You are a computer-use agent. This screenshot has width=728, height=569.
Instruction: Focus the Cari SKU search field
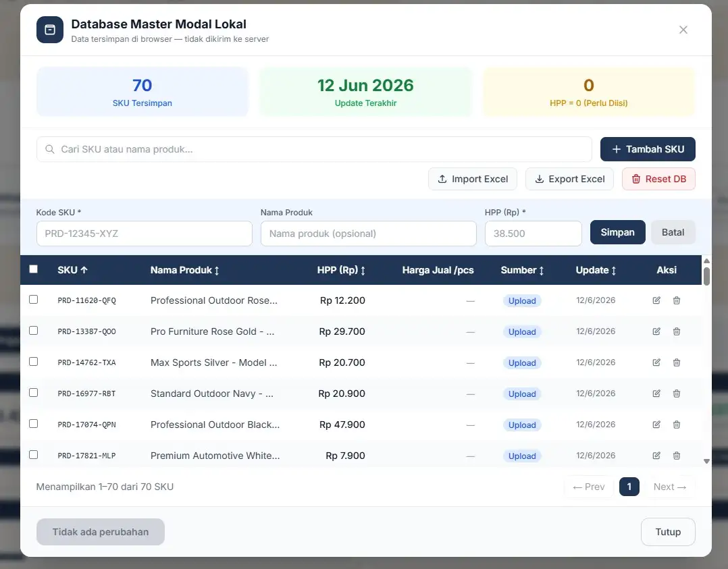pyautogui.click(x=314, y=149)
